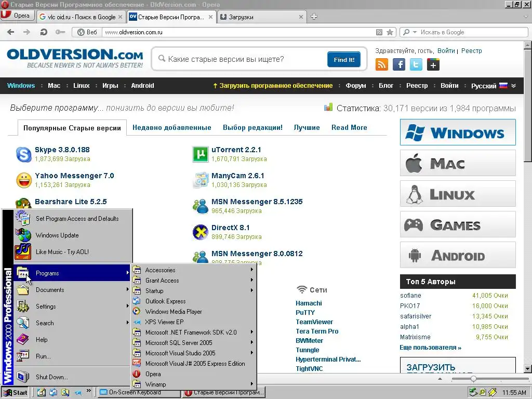Expand the Accessories submenu
This screenshot has width=532, height=399.
(x=194, y=270)
